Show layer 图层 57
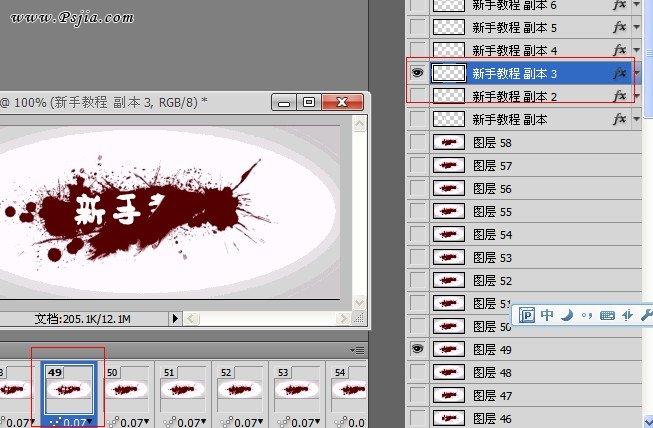653x428 pixels. 418,165
